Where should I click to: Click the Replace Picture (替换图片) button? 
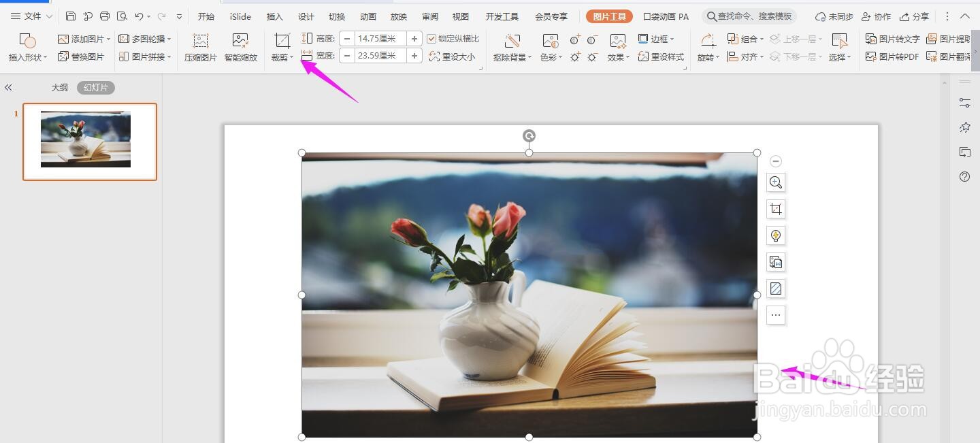click(x=81, y=57)
